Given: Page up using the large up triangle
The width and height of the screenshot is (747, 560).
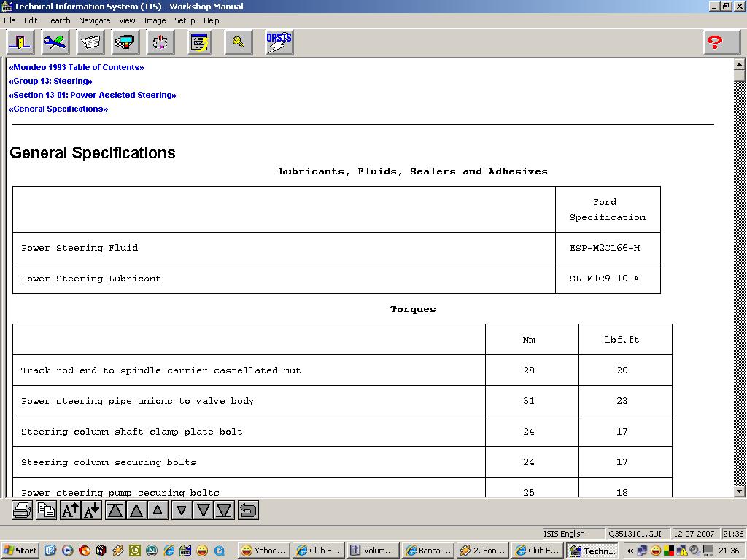Looking at the screenshot, I should [136, 510].
